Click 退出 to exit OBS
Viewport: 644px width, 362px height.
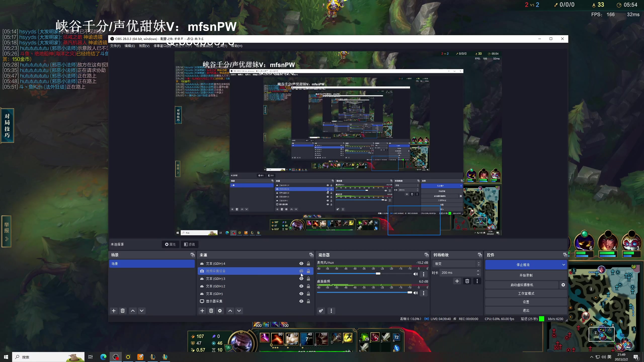coord(526,310)
